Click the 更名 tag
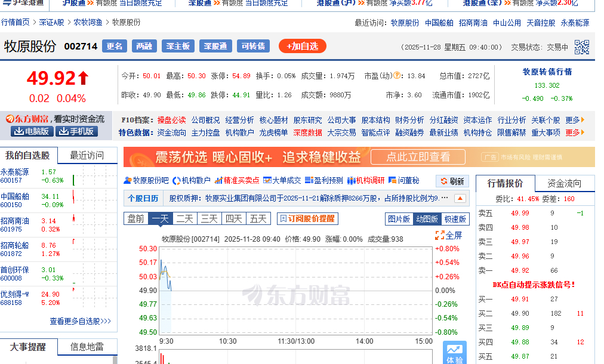Image resolution: width=604 pixels, height=364 pixels. [x=115, y=46]
